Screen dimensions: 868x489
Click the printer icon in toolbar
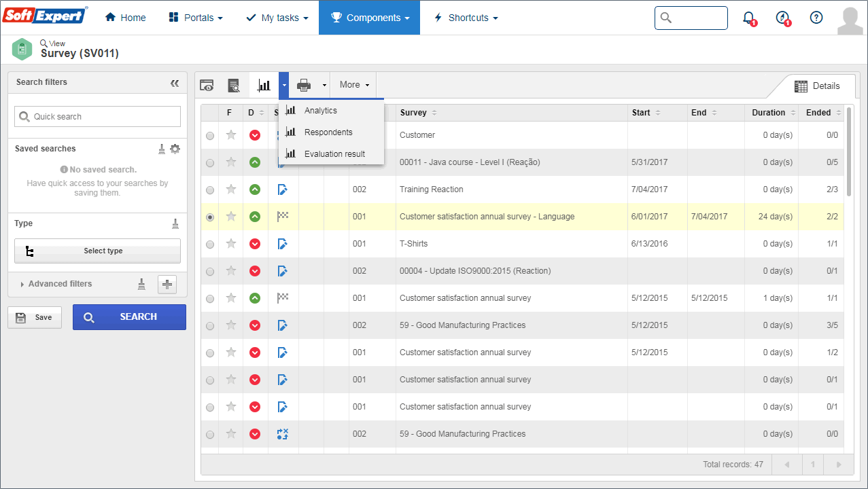pyautogui.click(x=304, y=85)
